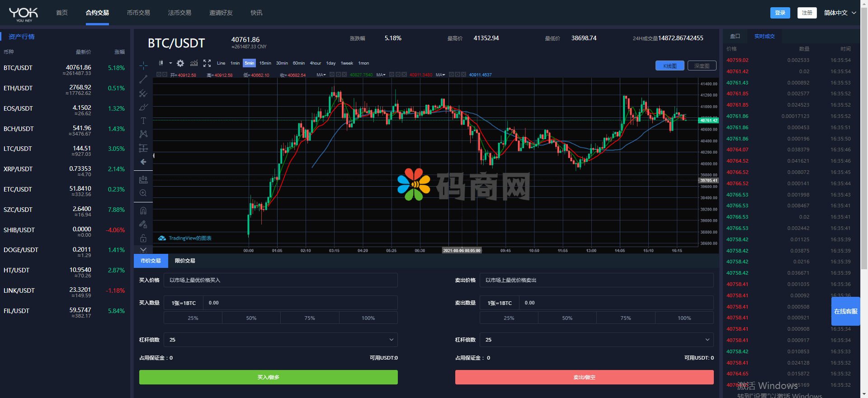Enter fullscreen chart mode
Image resolution: width=868 pixels, height=398 pixels.
(207, 63)
